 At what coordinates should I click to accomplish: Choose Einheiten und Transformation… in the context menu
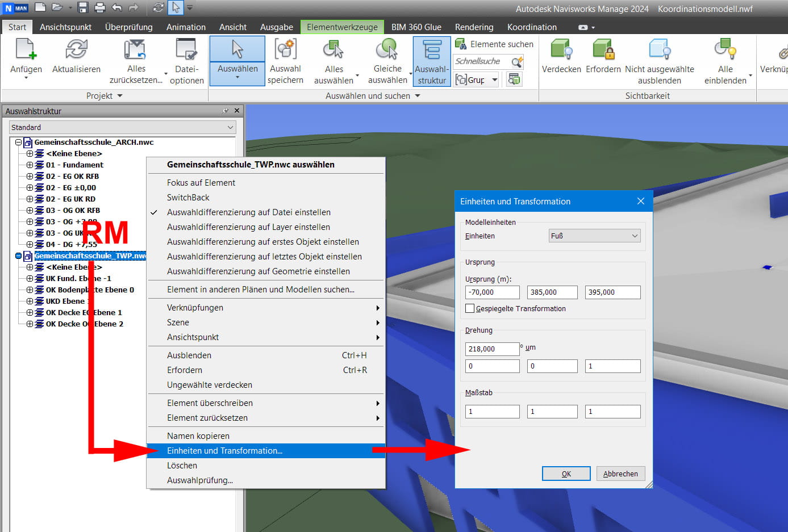(x=266, y=451)
